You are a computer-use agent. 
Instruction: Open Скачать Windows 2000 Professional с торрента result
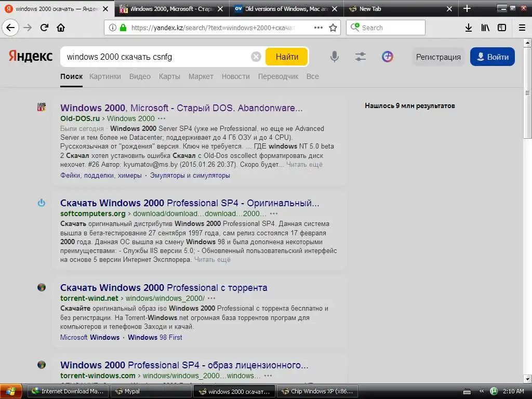pyautogui.click(x=164, y=288)
